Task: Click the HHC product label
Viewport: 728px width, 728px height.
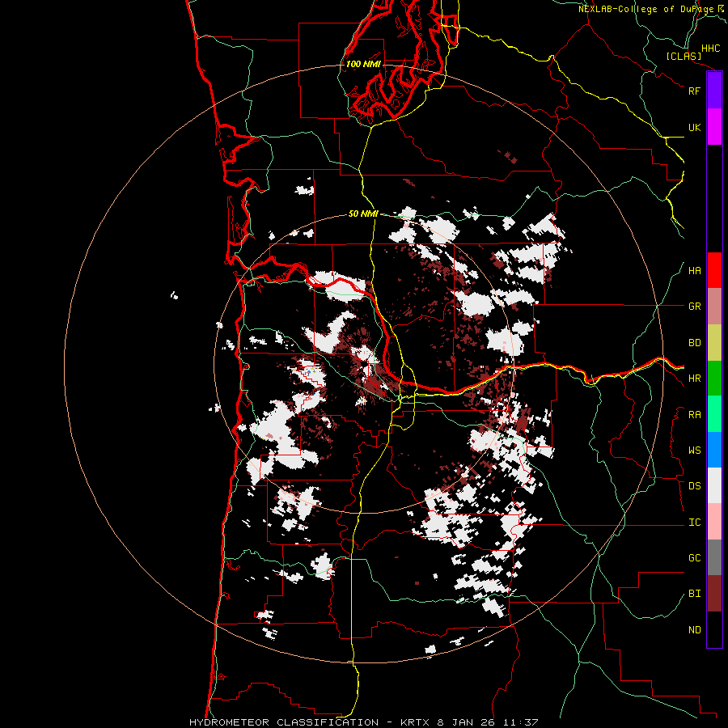Action: point(710,49)
